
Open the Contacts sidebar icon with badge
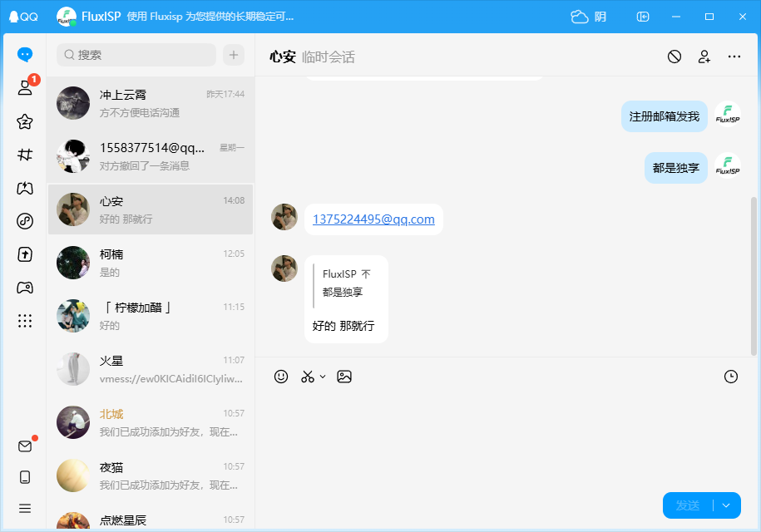(25, 87)
